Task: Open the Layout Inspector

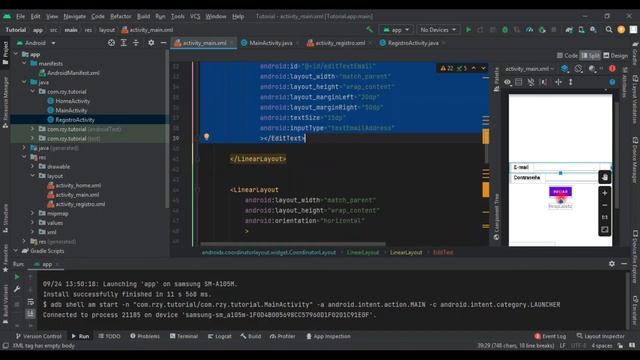Action: coord(600,336)
